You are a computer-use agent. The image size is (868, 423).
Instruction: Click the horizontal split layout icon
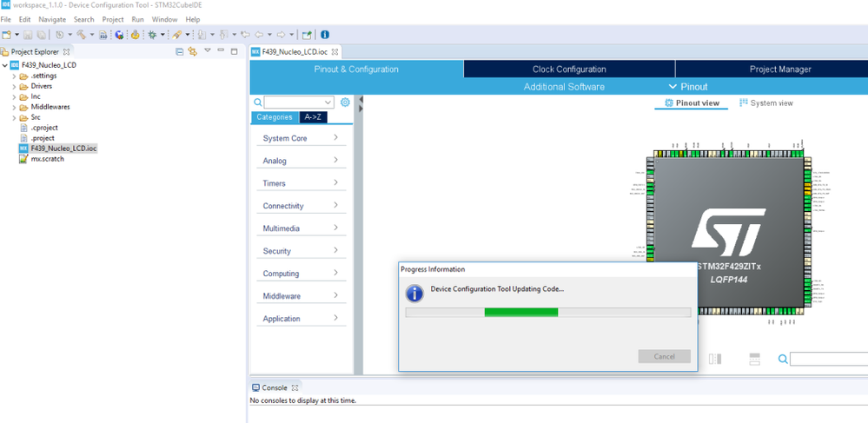754,359
